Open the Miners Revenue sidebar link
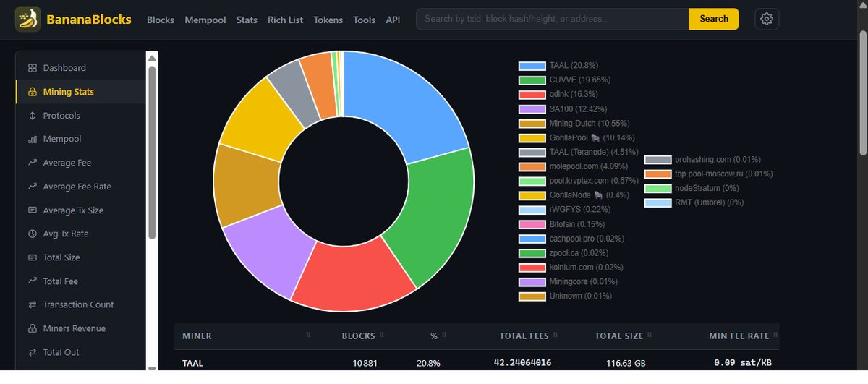868x384 pixels. (74, 328)
